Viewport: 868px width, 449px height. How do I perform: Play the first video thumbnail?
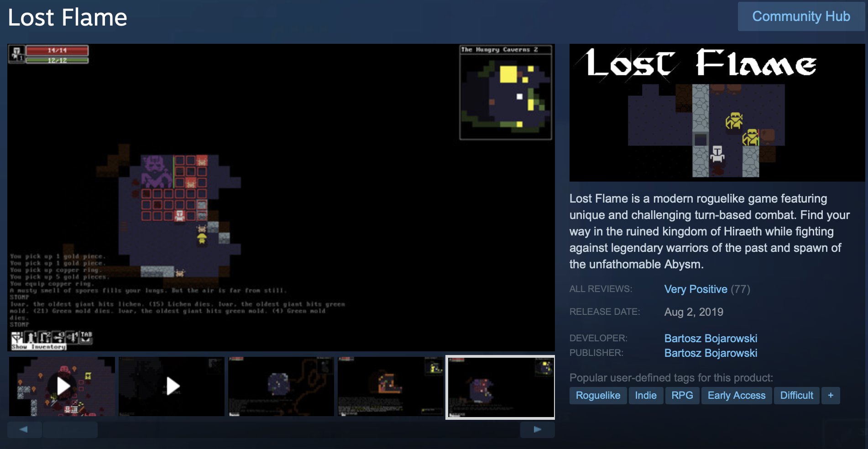62,386
